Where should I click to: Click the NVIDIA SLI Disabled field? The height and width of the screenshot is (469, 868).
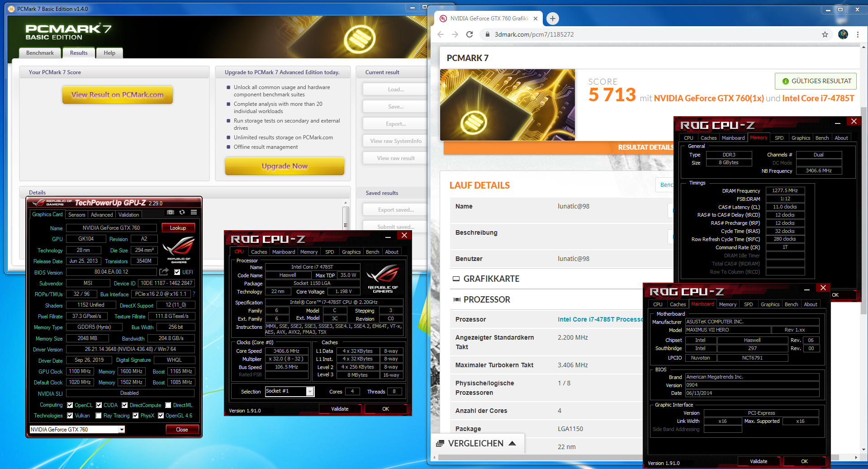(x=130, y=393)
